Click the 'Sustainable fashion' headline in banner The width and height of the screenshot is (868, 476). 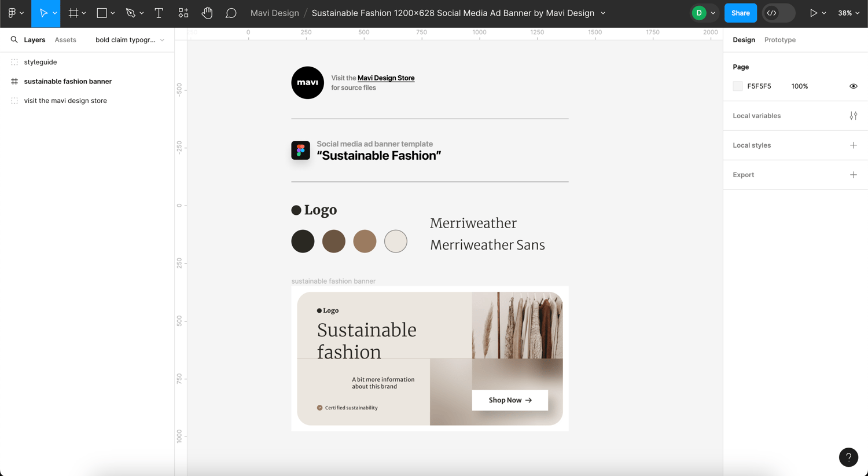[367, 340]
